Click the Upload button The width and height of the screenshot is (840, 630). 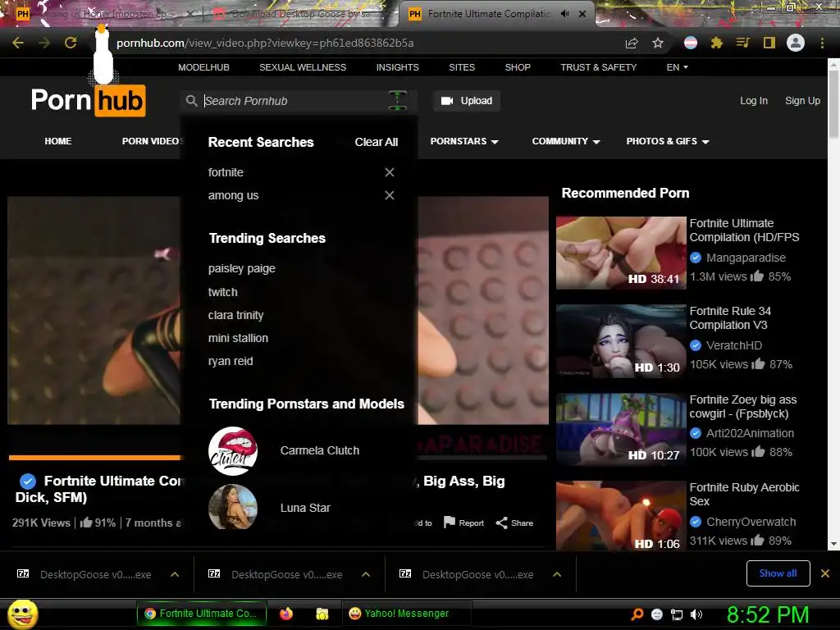pos(466,101)
